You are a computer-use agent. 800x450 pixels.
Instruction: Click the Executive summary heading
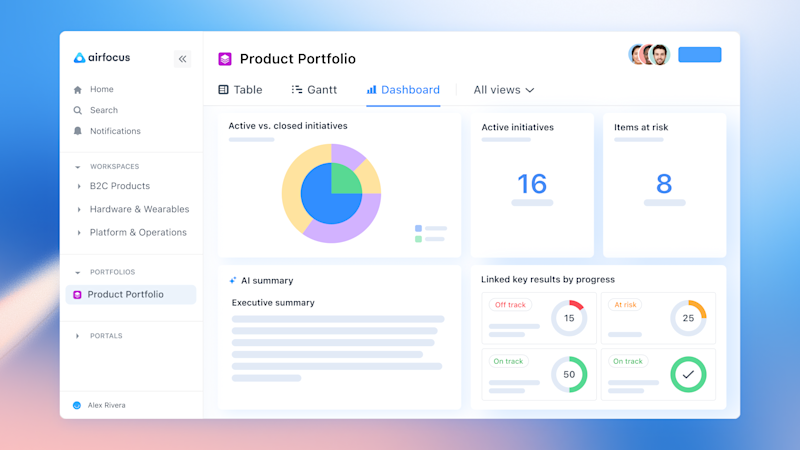click(x=273, y=303)
